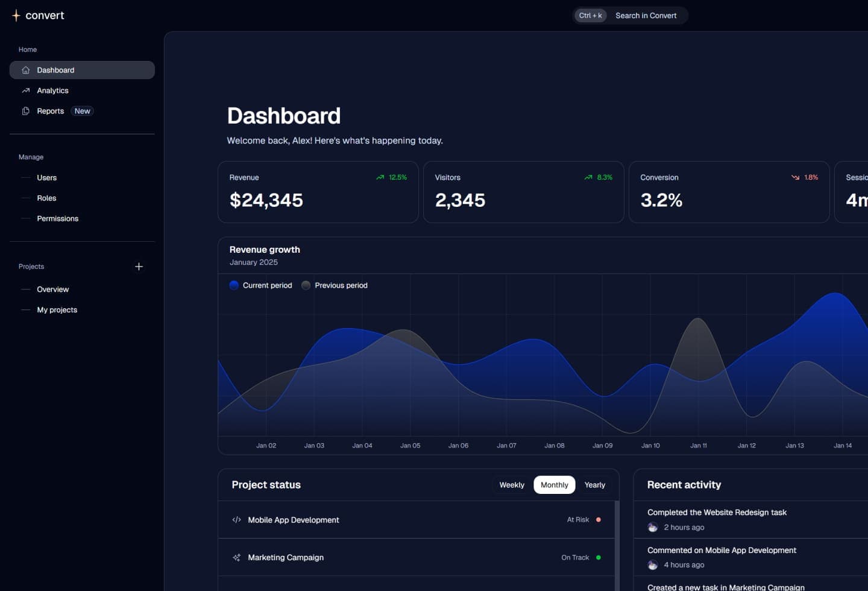
Task: Toggle Previous period legend series
Action: coord(335,285)
